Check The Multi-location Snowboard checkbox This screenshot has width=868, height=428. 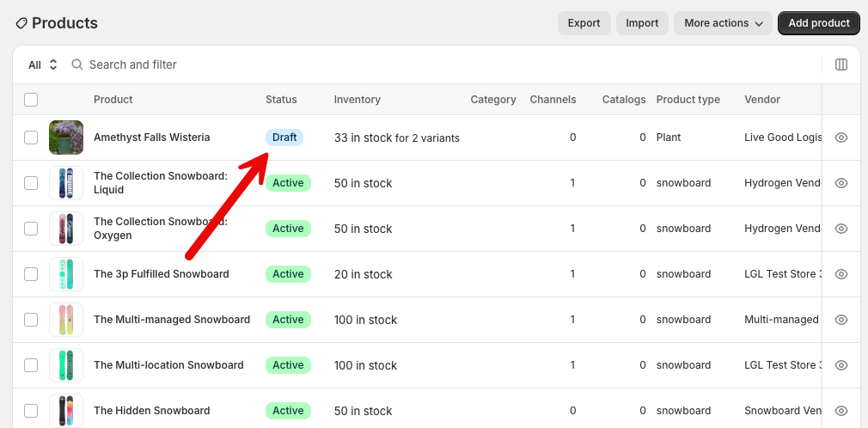coord(31,365)
